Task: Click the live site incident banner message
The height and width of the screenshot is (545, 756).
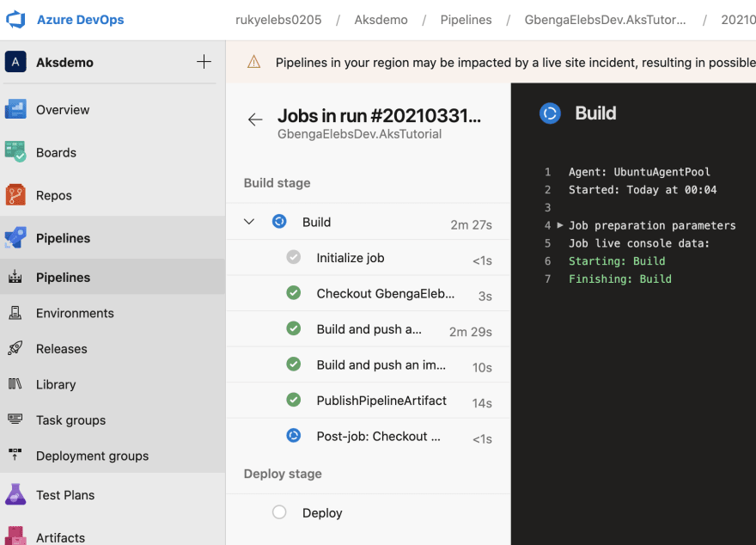Action: (515, 63)
